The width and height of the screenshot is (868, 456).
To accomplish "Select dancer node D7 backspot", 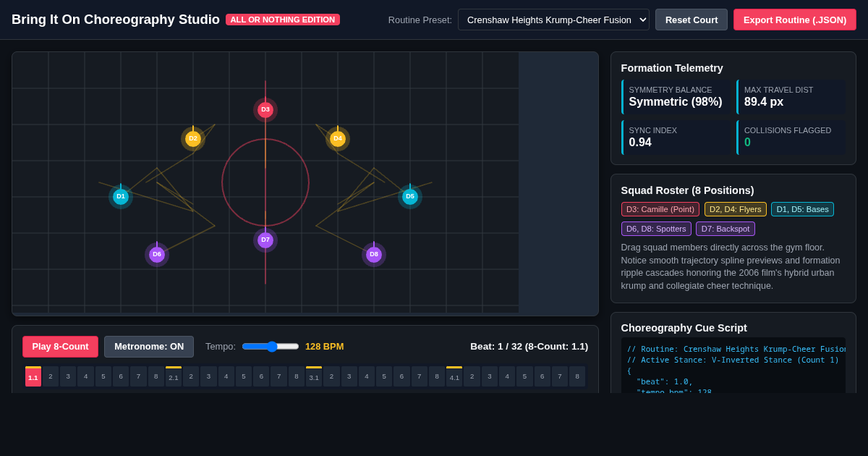I will pos(265,240).
